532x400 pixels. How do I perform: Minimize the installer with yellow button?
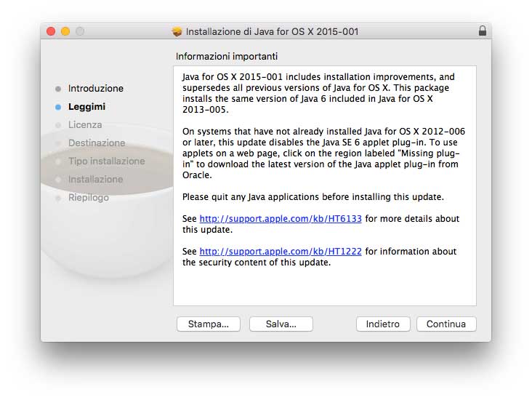65,31
